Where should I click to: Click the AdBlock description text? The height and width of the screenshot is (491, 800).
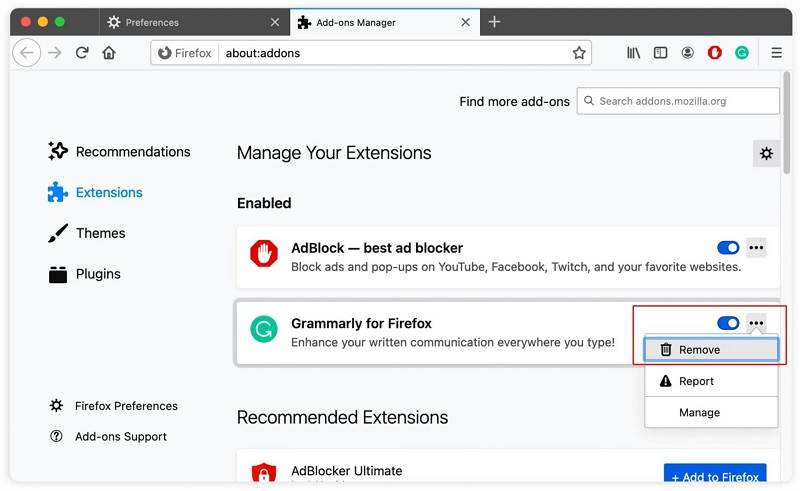click(516, 267)
